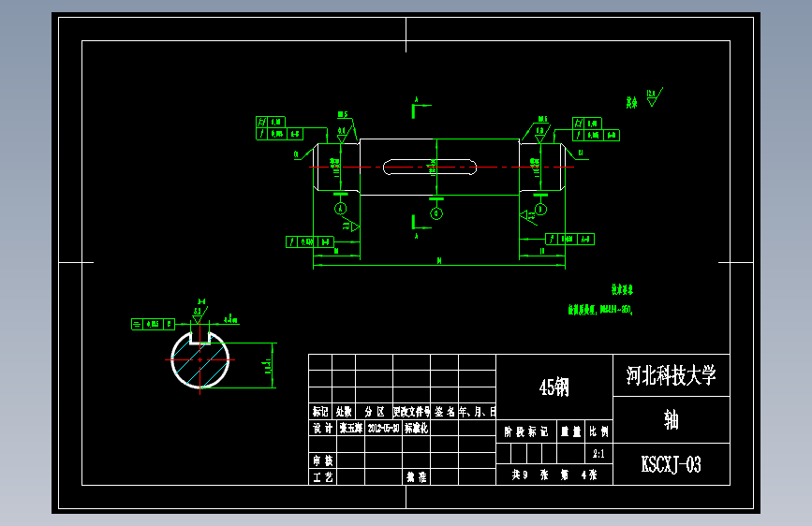This screenshot has width=812, height=526.
Task: Select the 阶段标记 header cell
Action: coord(526,431)
